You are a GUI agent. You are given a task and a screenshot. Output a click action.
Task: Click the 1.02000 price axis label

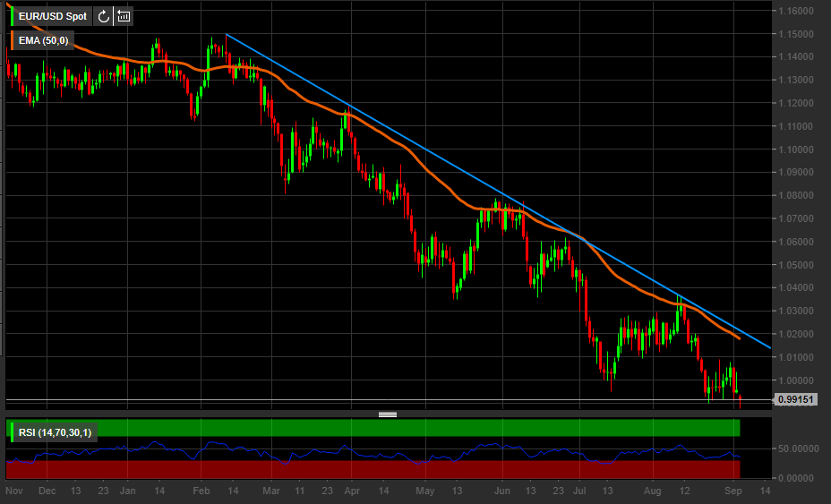tap(796, 335)
